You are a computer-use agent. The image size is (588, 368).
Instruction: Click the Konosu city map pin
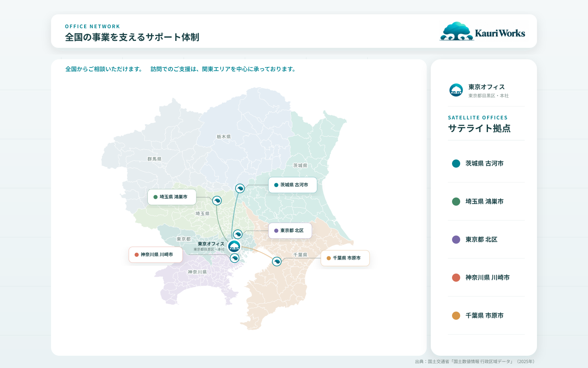pyautogui.click(x=217, y=200)
